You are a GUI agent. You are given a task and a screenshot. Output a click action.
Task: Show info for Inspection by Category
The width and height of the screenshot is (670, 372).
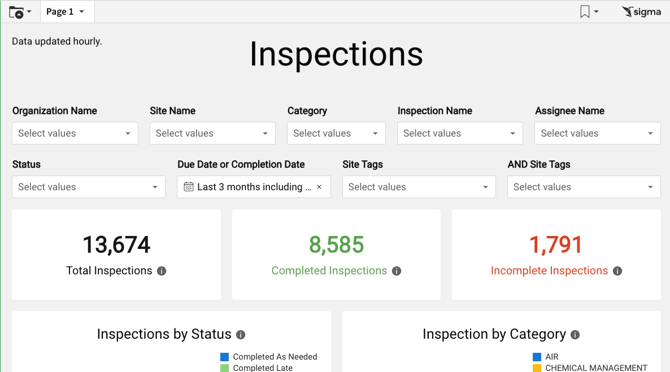click(576, 334)
